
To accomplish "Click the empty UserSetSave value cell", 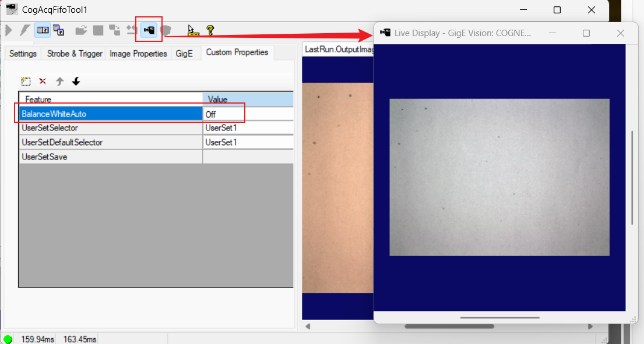I will [x=248, y=157].
